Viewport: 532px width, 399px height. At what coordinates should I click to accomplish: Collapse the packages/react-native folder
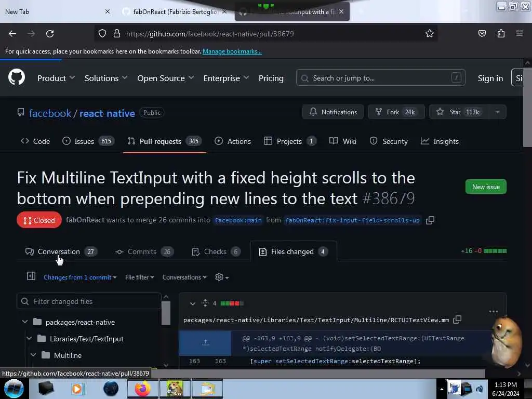[25, 322]
